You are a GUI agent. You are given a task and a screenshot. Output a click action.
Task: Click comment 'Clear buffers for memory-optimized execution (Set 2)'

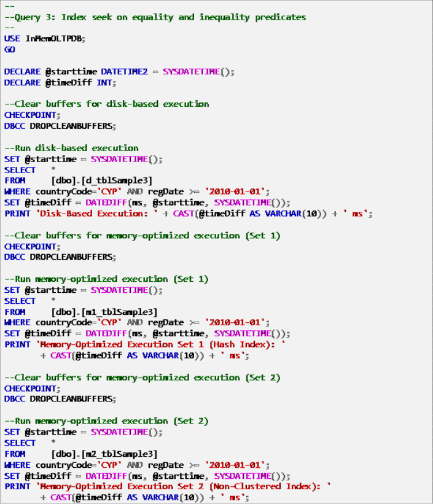[x=142, y=378]
